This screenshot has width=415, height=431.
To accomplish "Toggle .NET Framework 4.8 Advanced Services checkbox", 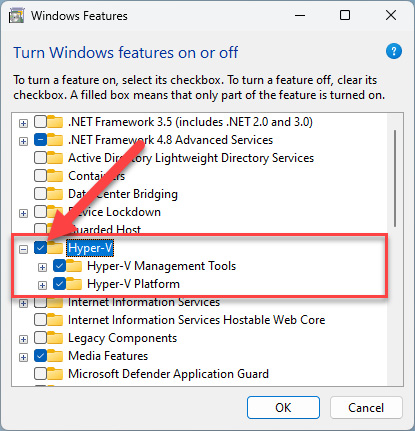I will [40, 140].
